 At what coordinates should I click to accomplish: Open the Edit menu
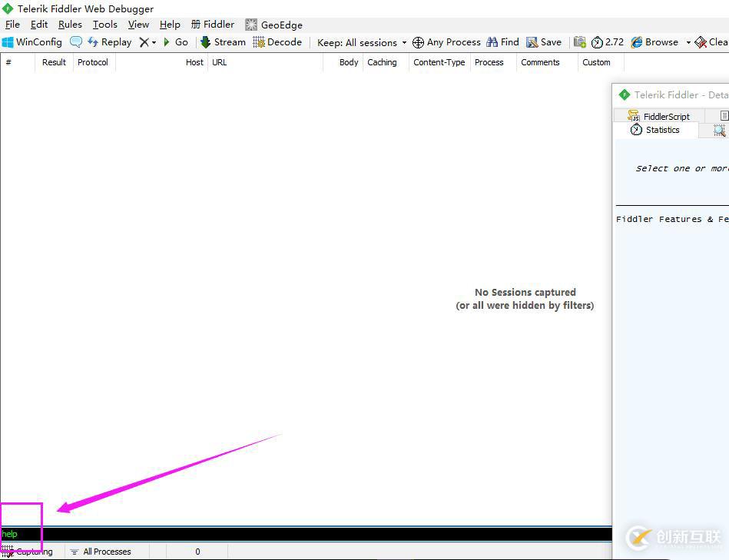[x=39, y=25]
